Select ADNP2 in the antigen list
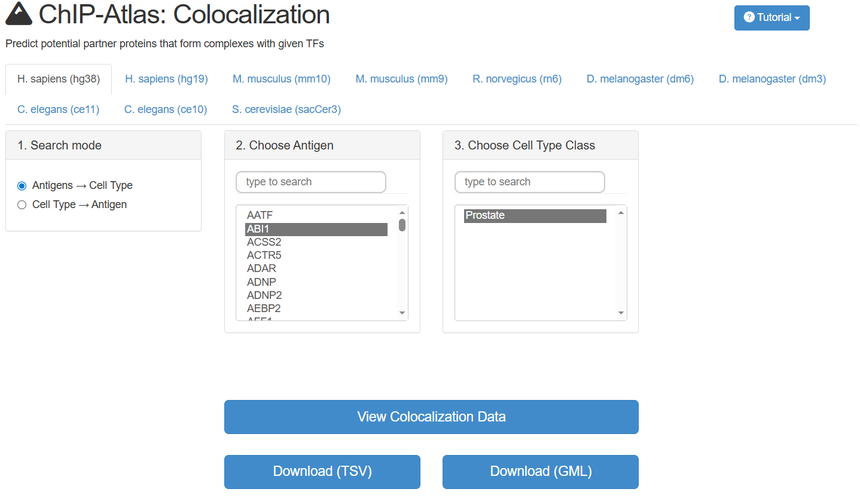This screenshot has height=498, width=860. click(264, 295)
